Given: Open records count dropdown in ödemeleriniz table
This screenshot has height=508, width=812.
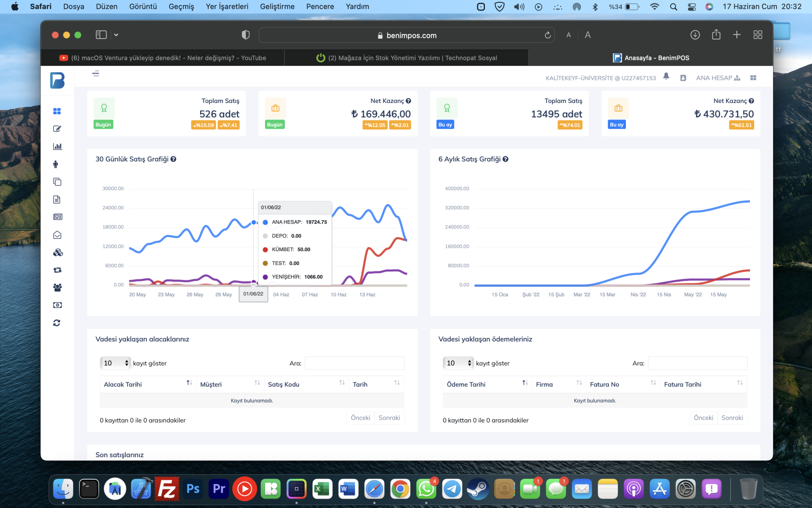Looking at the screenshot, I should pos(458,363).
